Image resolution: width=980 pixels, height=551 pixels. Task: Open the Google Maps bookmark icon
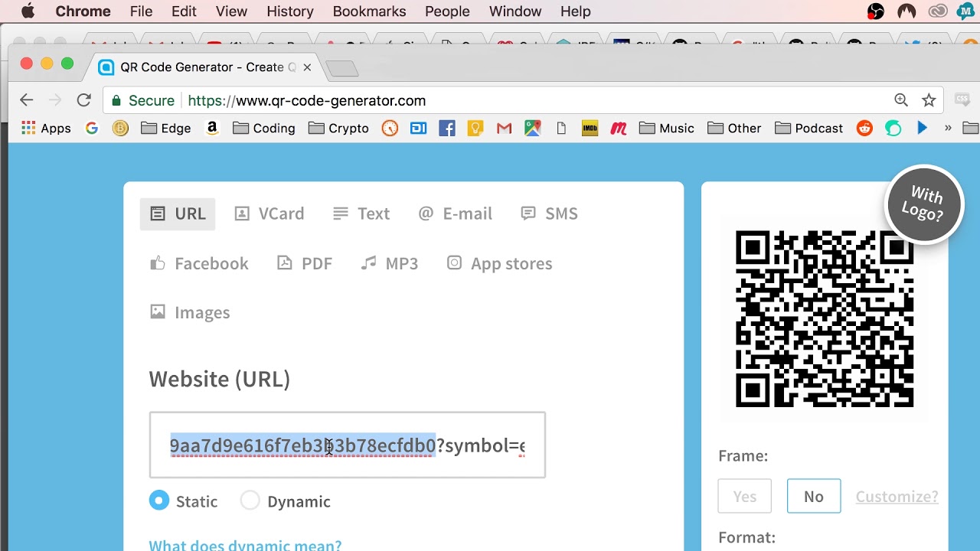[x=533, y=129]
